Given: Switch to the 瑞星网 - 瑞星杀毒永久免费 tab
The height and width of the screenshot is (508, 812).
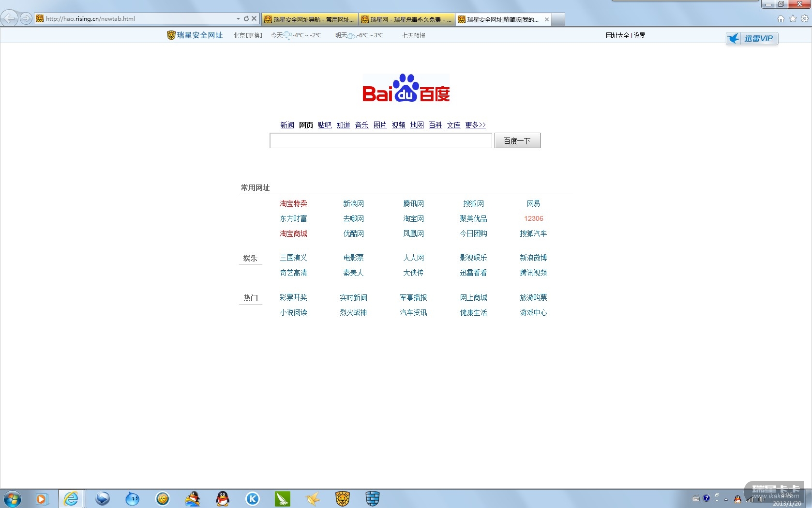Looking at the screenshot, I should pos(406,19).
